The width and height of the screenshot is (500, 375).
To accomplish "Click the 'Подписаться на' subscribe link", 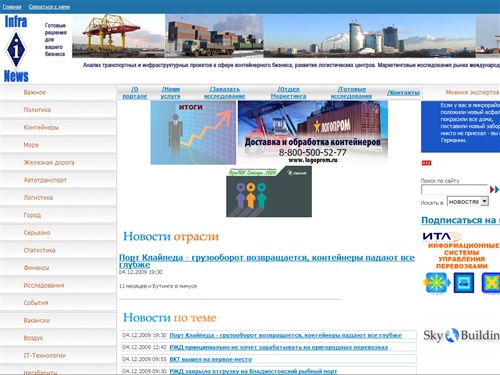I will click(460, 220).
